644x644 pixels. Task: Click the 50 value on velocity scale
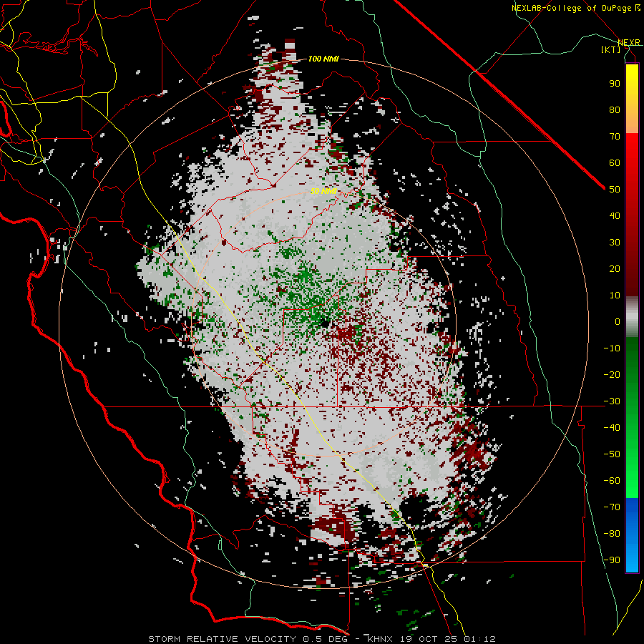click(x=615, y=190)
